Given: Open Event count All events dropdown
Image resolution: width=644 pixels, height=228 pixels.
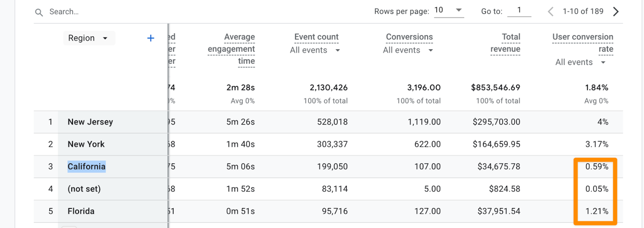Looking at the screenshot, I should coord(315,50).
